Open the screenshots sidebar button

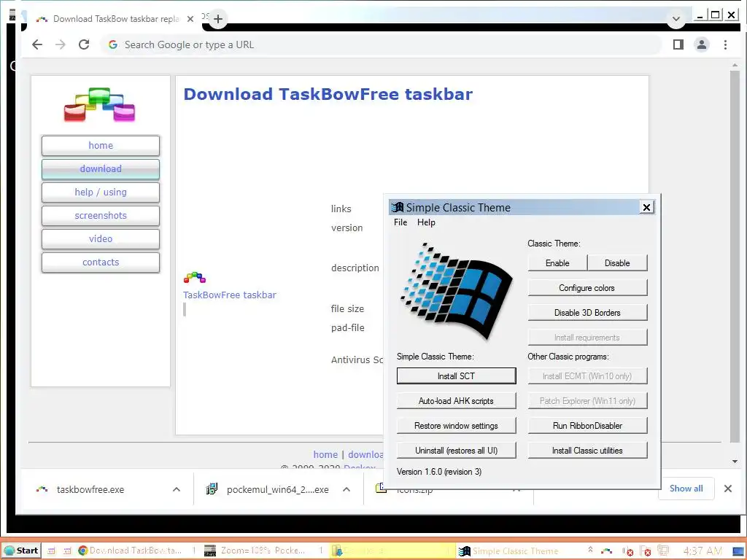[101, 216]
